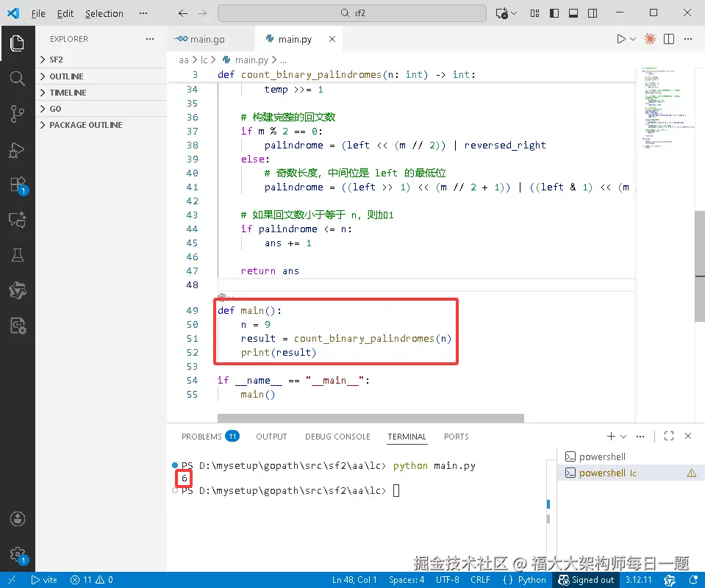Select the first powershell terminal entry
This screenshot has width=705, height=588.
click(x=630, y=456)
